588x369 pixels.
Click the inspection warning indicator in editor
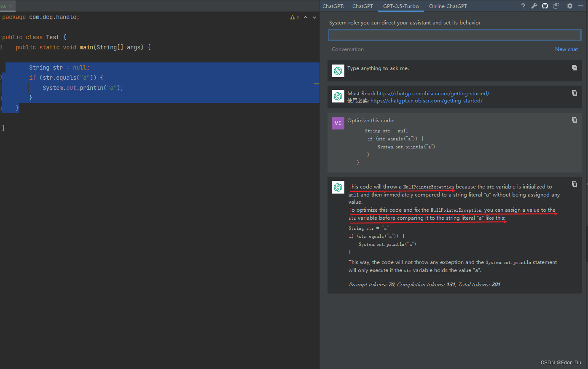pyautogui.click(x=294, y=17)
